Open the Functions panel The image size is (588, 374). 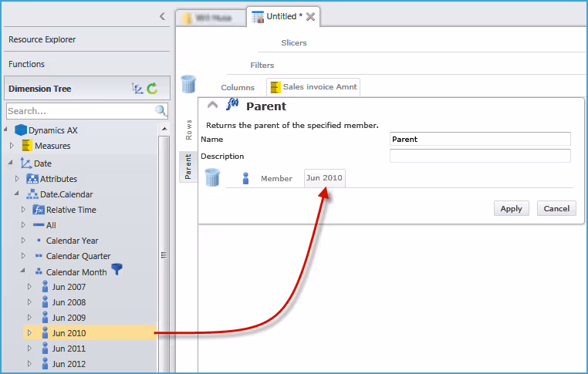27,64
